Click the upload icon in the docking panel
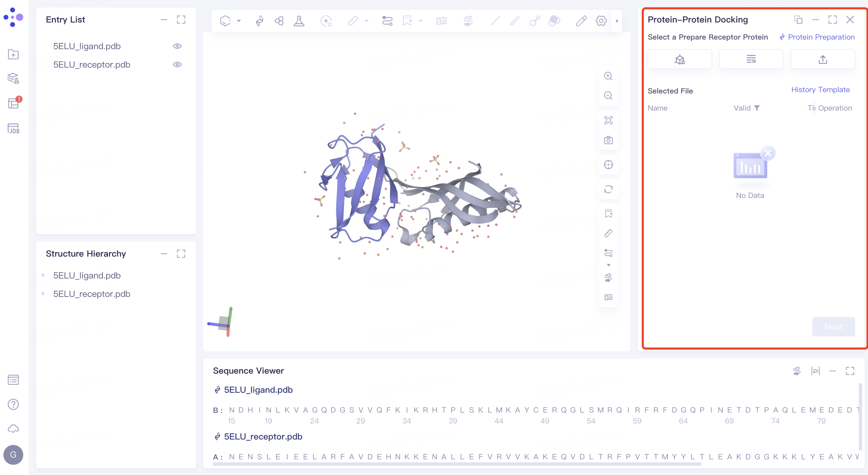The image size is (868, 475). (x=823, y=59)
